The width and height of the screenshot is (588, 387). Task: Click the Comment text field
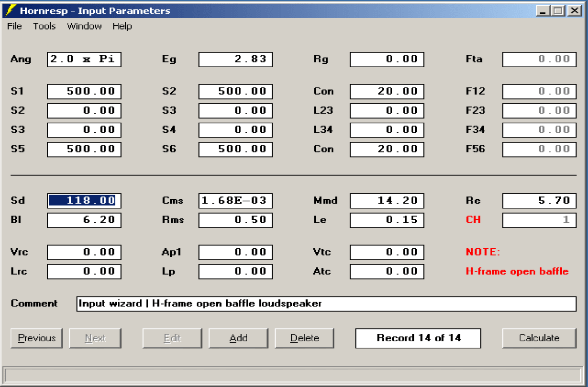tap(326, 304)
